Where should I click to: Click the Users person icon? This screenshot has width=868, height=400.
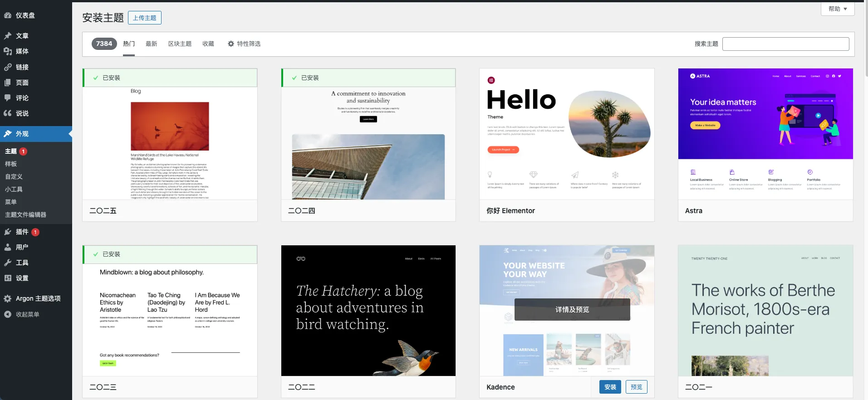(x=8, y=247)
